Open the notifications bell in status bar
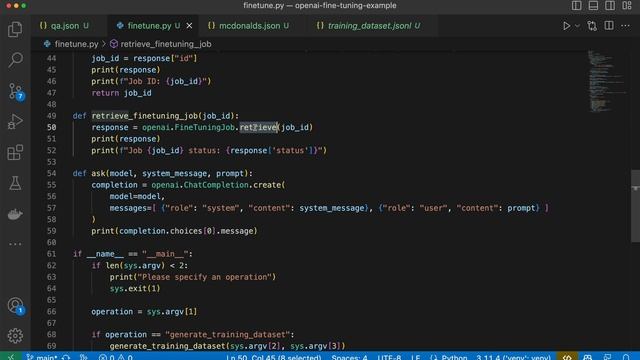Viewport: 640px width, 360px height. [627, 357]
